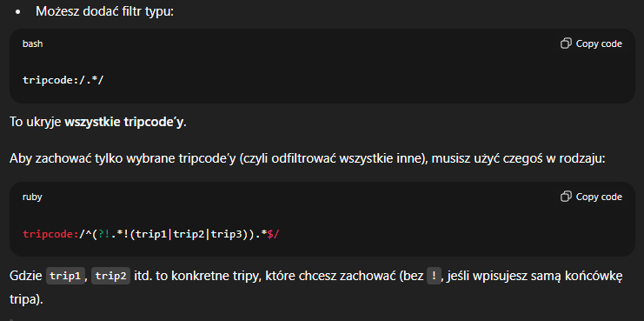644x321 pixels.
Task: Click the 'Copy code' text in the bash block
Action: (599, 43)
